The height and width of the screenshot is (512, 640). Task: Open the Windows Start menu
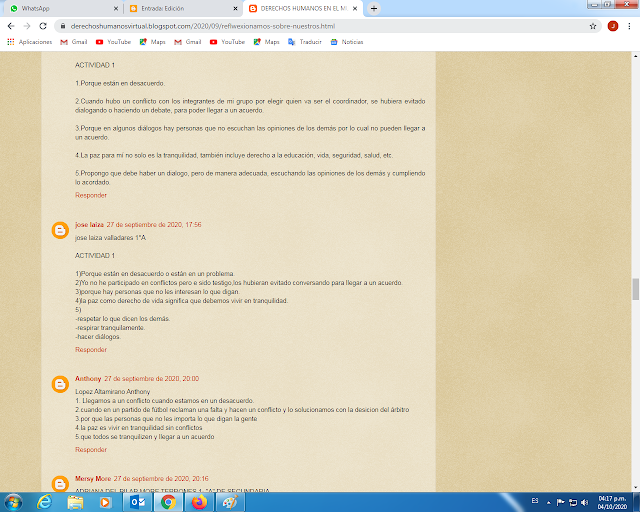[13, 502]
